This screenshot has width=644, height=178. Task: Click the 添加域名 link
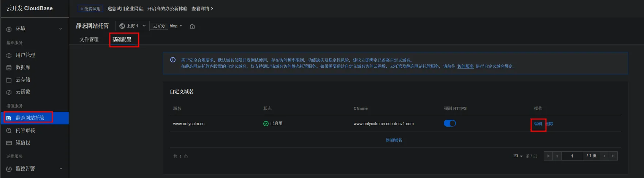click(x=394, y=140)
